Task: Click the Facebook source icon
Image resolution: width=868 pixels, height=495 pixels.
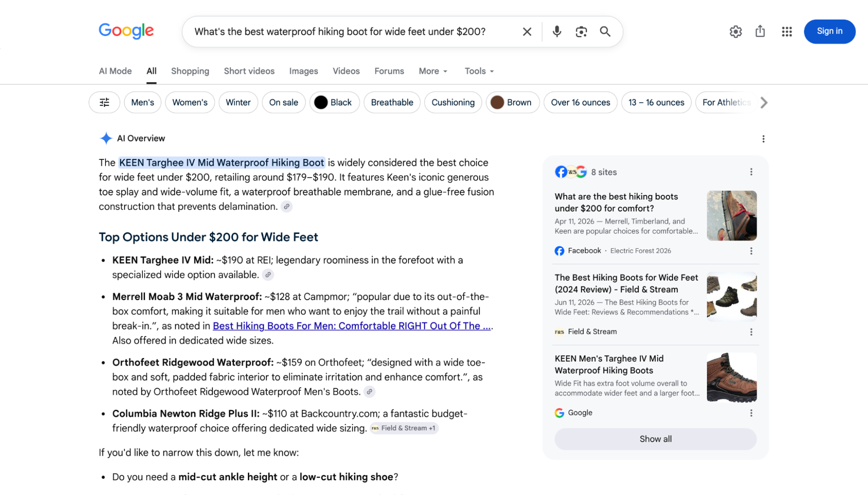Action: (x=559, y=251)
